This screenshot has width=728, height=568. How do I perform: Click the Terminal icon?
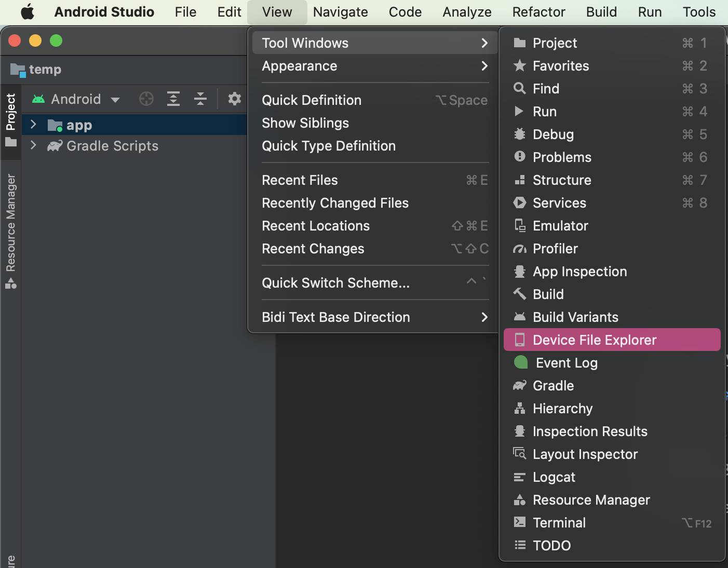pos(519,522)
